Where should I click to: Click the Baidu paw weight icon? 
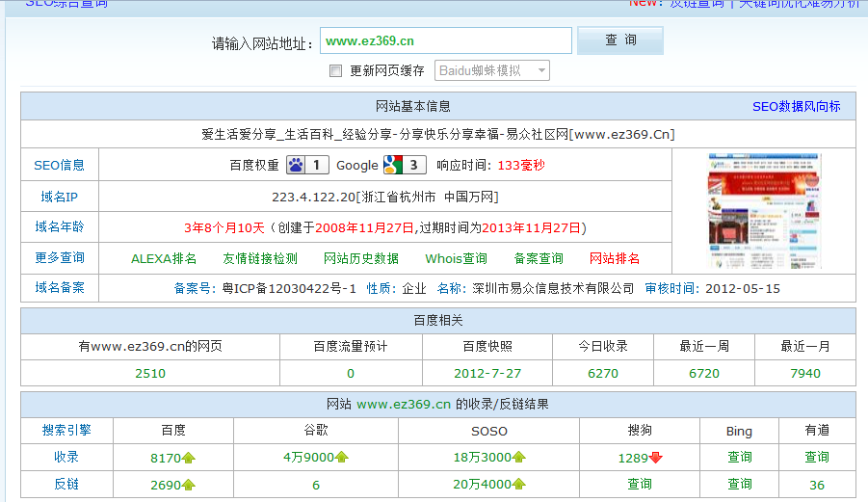coord(297,165)
